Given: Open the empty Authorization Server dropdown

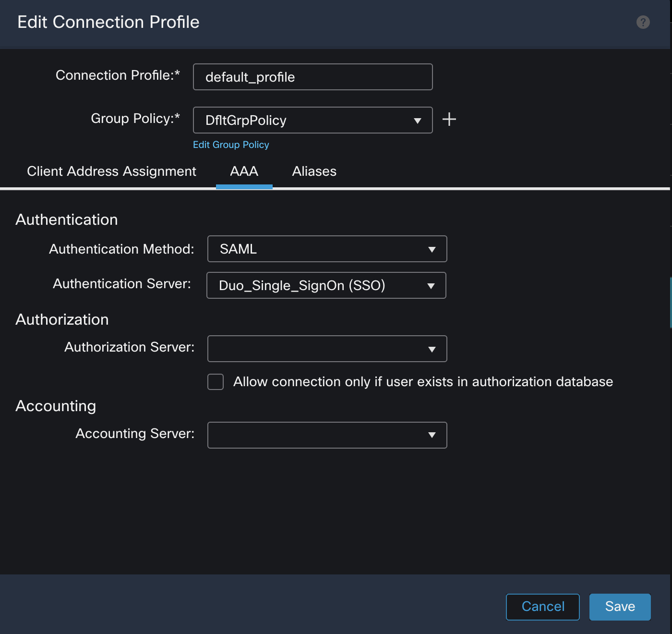Looking at the screenshot, I should coord(327,349).
